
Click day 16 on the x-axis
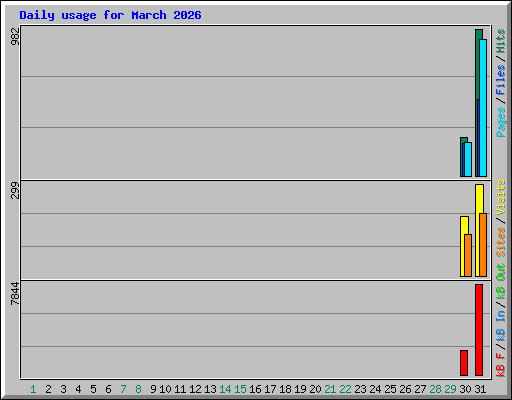click(x=255, y=389)
